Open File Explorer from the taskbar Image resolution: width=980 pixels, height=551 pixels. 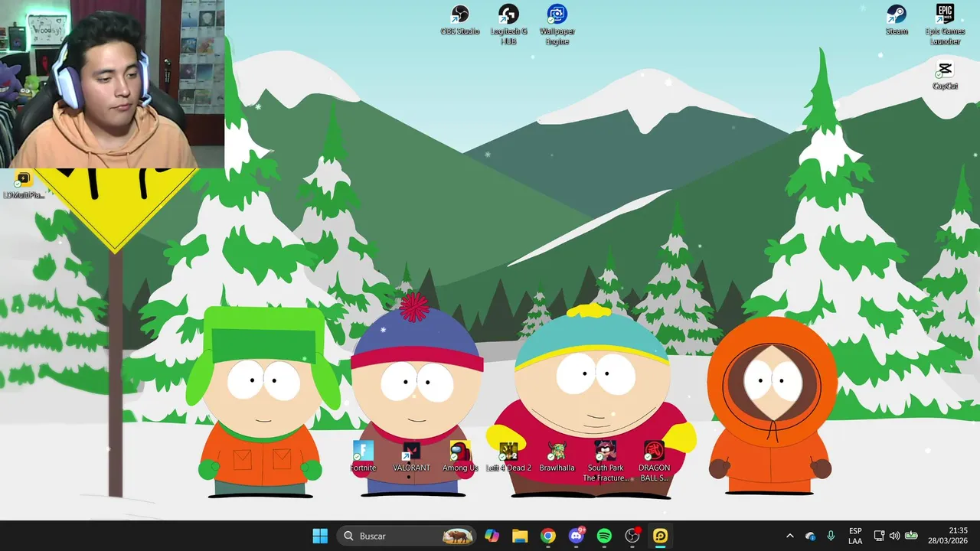(x=520, y=536)
